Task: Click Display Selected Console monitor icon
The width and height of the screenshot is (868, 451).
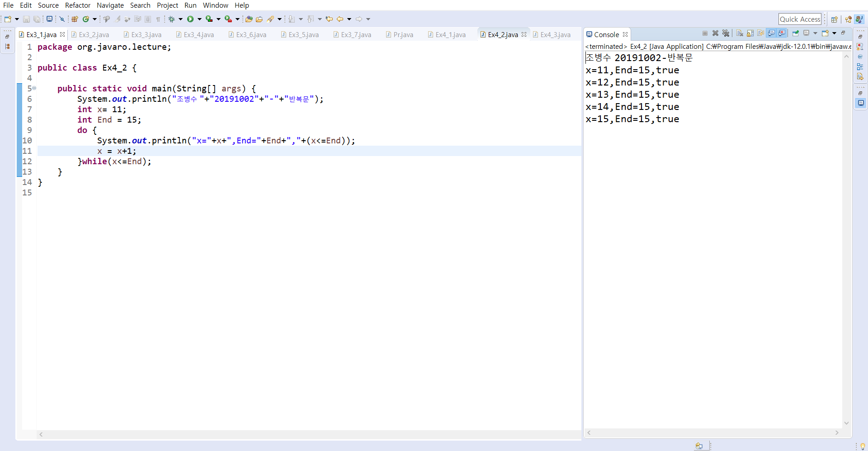Action: point(806,33)
